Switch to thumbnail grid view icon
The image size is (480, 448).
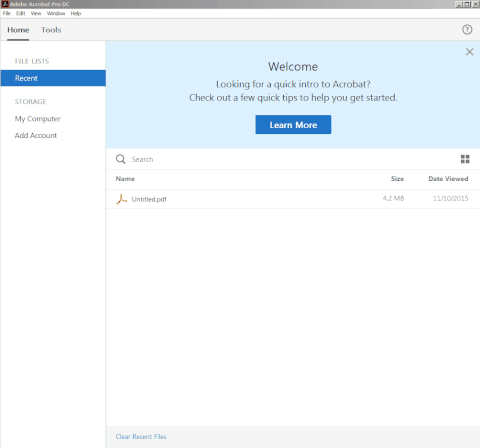[465, 159]
